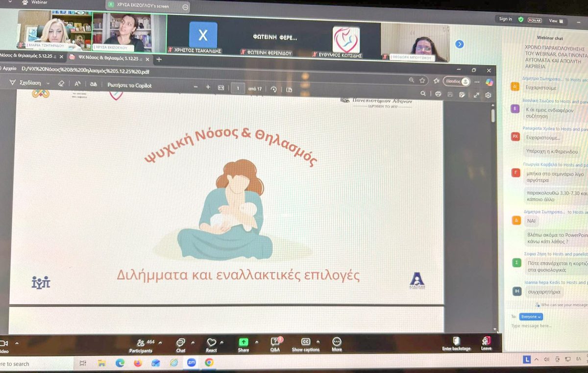588x373 pixels.
Task: Click the Leave meeting icon
Action: [486, 341]
